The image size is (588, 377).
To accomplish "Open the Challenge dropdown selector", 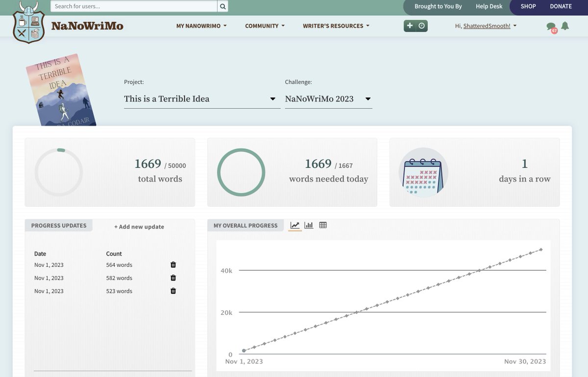I will [328, 99].
